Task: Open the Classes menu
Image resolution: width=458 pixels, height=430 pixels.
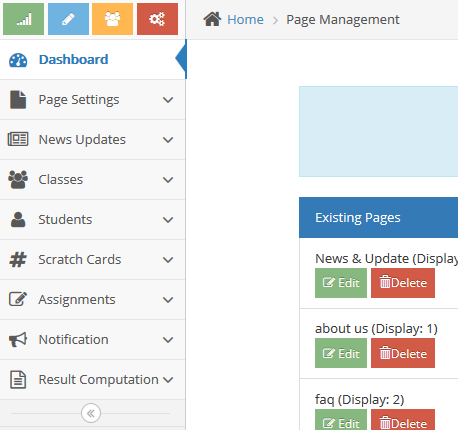Action: (x=93, y=180)
